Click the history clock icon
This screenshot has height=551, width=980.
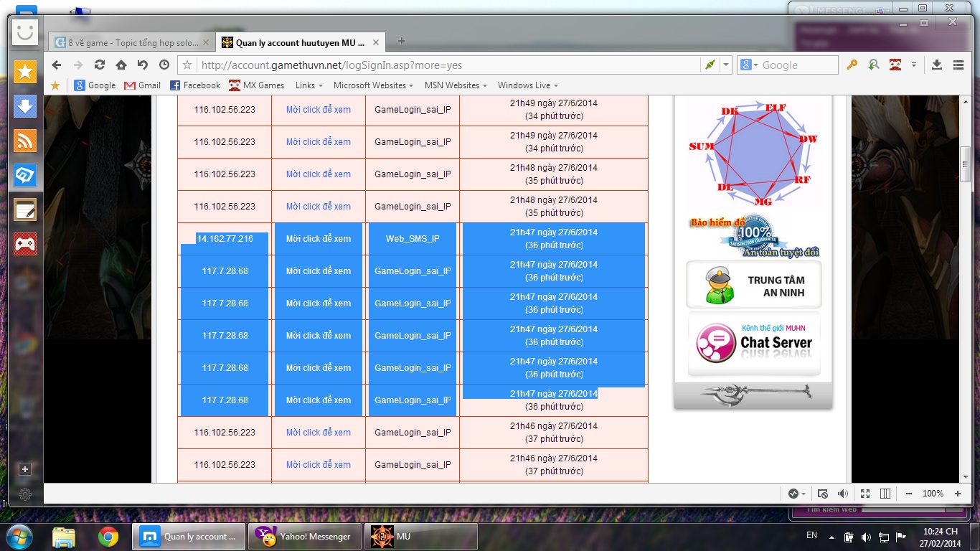164,65
